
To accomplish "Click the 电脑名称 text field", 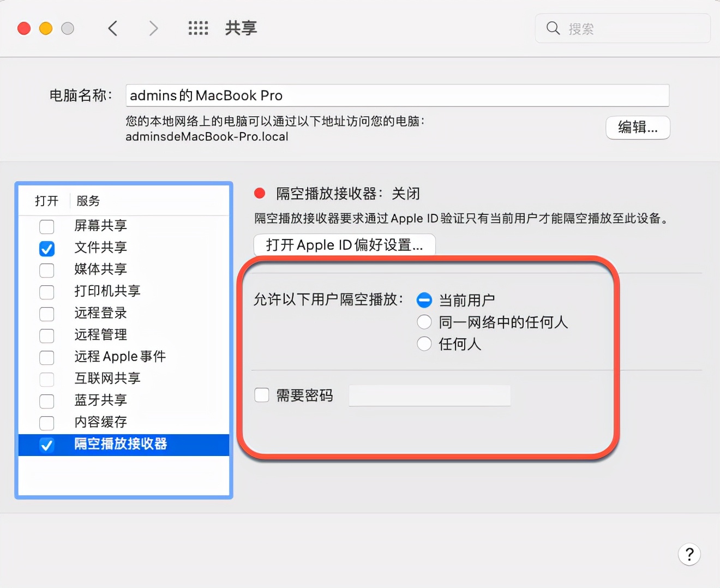I will click(x=397, y=95).
